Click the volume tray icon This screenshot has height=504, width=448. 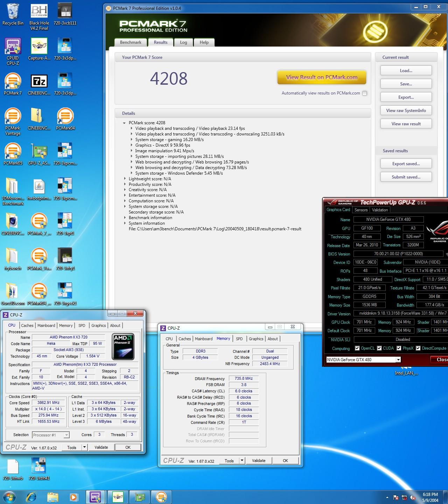(413, 497)
